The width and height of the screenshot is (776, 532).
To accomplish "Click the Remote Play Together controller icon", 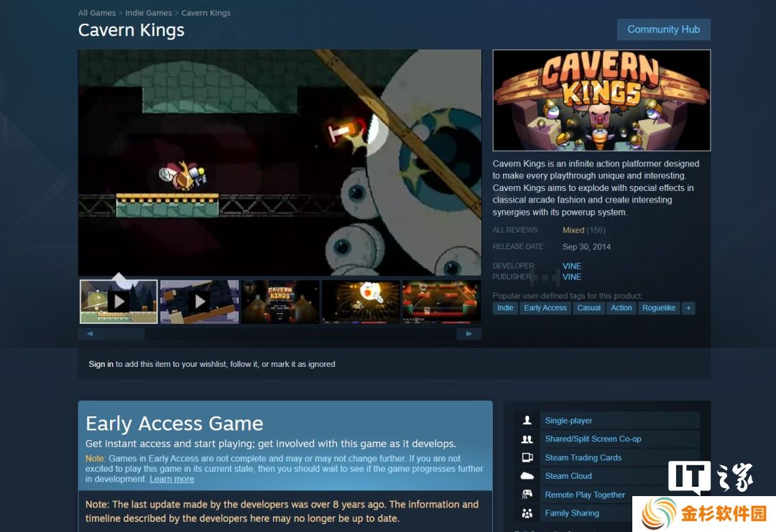I will click(527, 495).
